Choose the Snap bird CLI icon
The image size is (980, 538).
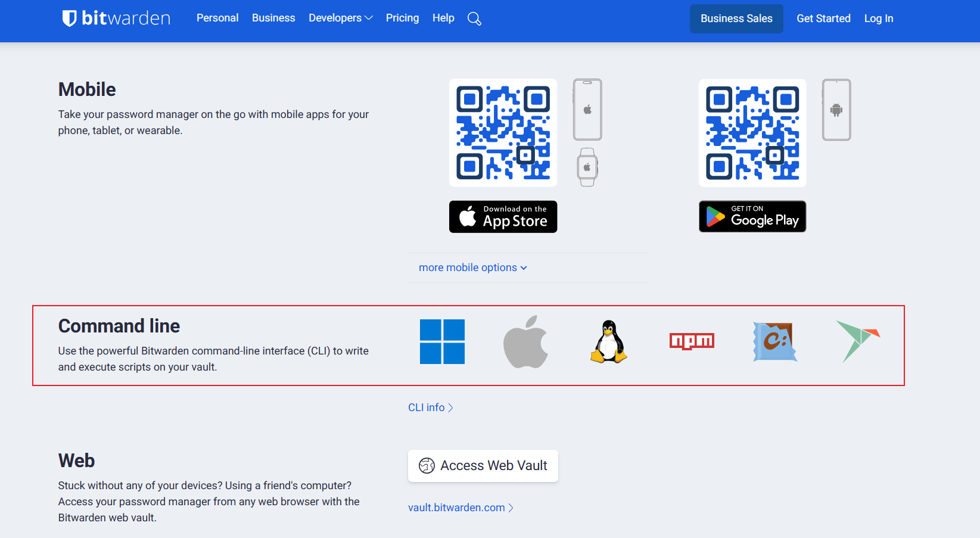pyautogui.click(x=858, y=341)
